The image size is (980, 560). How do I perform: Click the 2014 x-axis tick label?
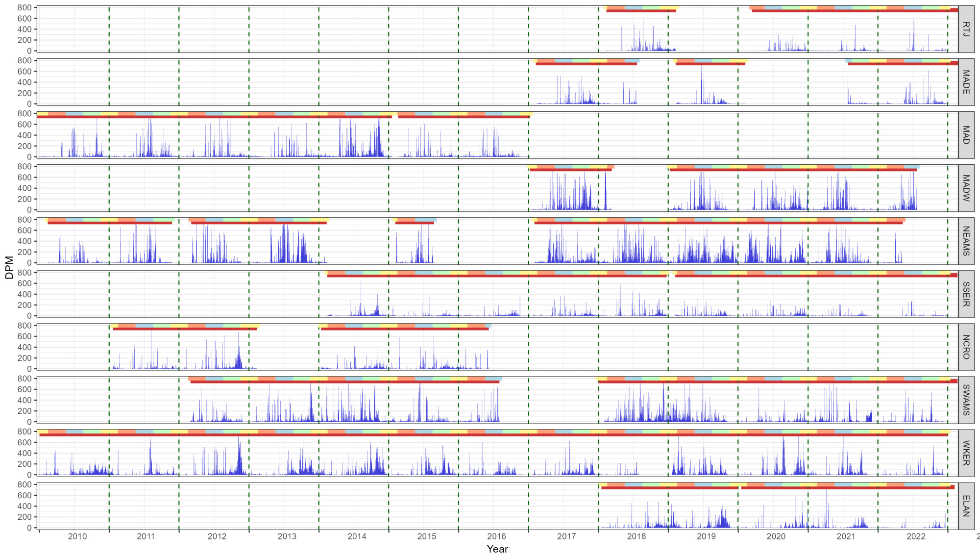(357, 536)
